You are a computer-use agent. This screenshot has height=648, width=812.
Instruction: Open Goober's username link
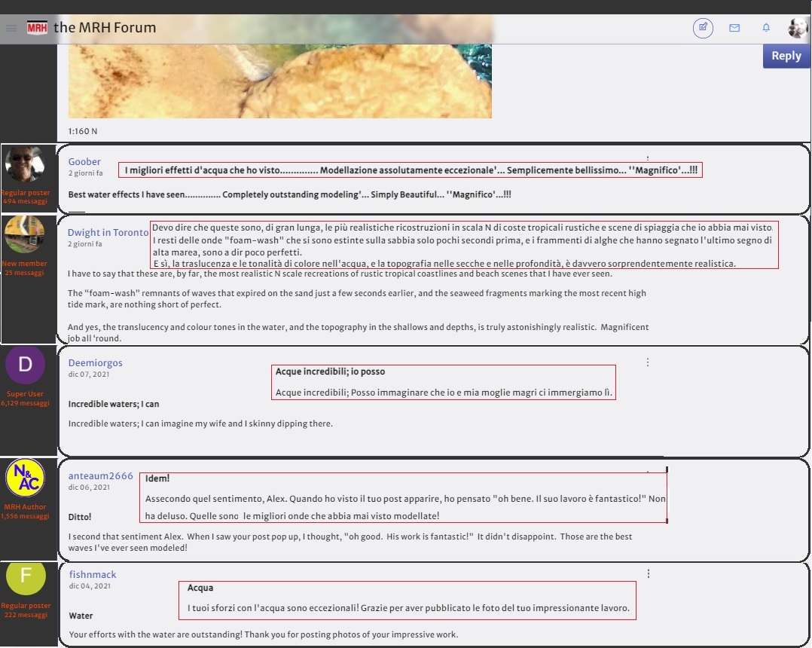coord(84,161)
